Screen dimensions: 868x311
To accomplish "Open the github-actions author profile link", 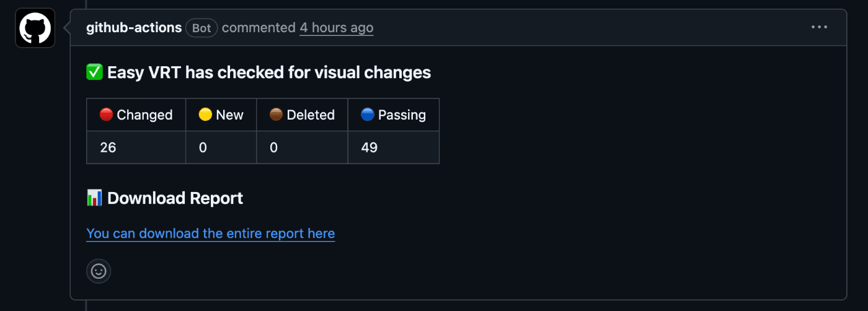I will (x=134, y=28).
